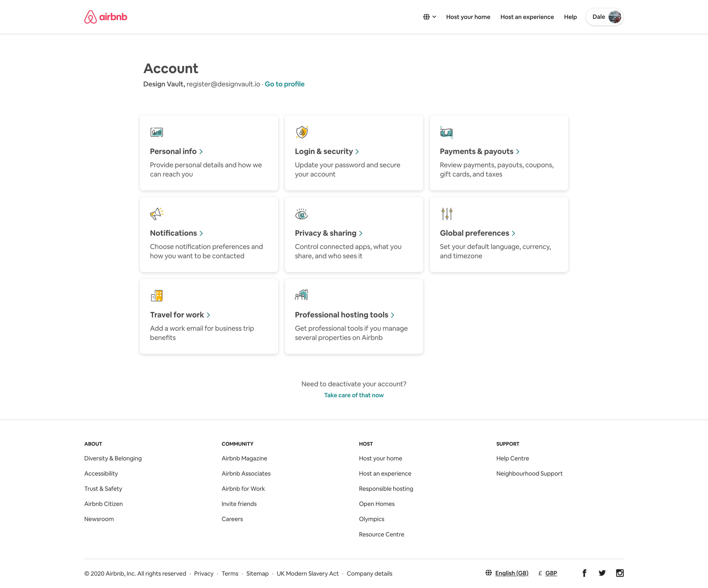708x588 pixels.
Task: Click the Airbnb logo
Action: point(106,17)
